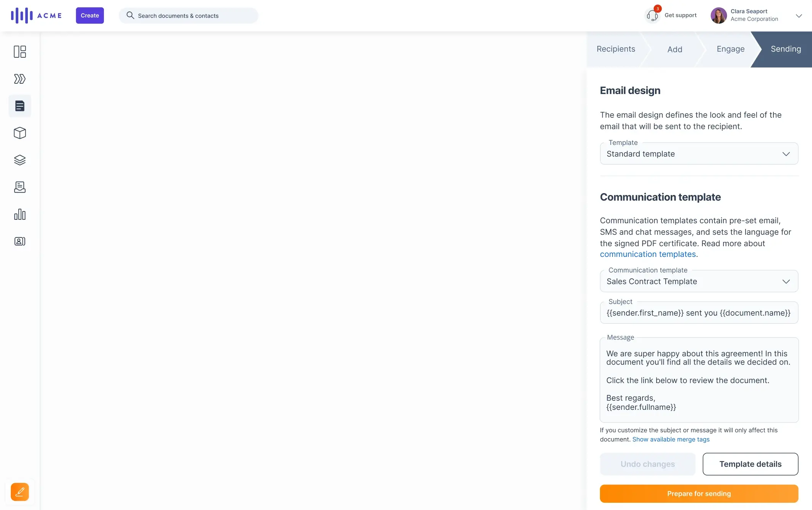Select the stacked layers icon in sidebar

click(19, 159)
